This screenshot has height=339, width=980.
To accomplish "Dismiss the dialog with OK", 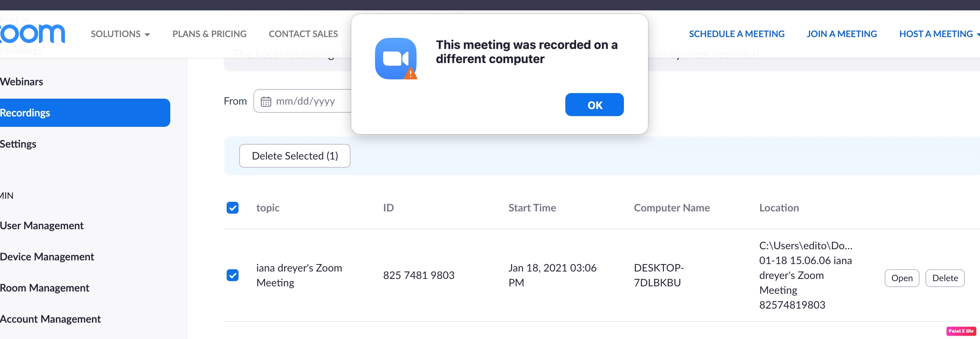I will point(594,105).
